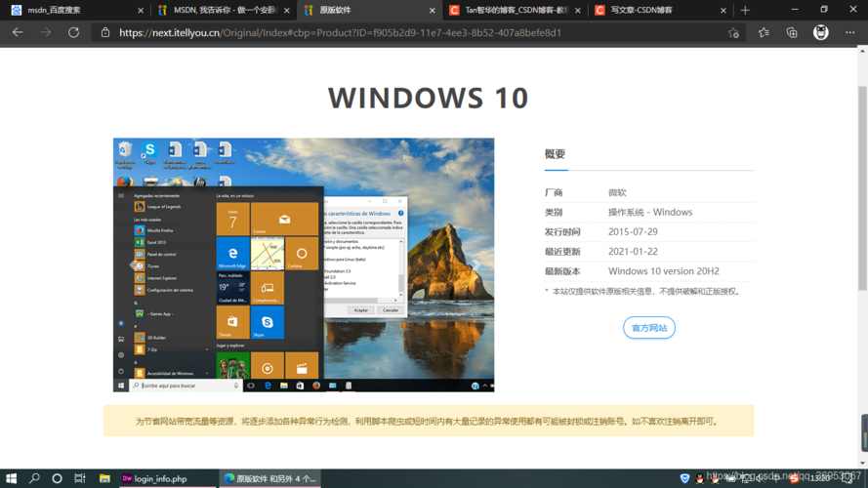
Task: Click the 操作系统 - Windows category value
Action: click(x=650, y=212)
